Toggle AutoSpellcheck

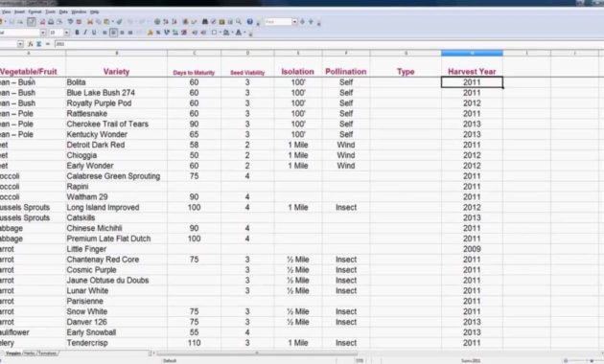tap(79, 22)
